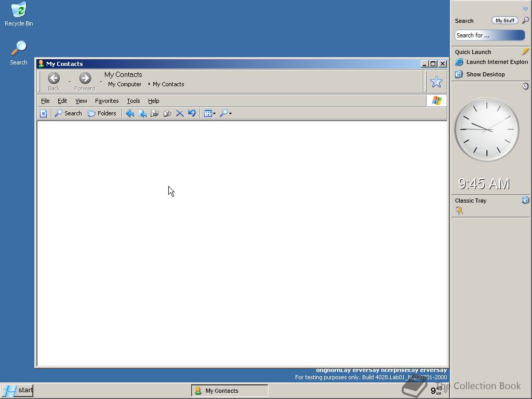This screenshot has height=399, width=532.
Task: Go Back in My Contacts window
Action: point(54,82)
